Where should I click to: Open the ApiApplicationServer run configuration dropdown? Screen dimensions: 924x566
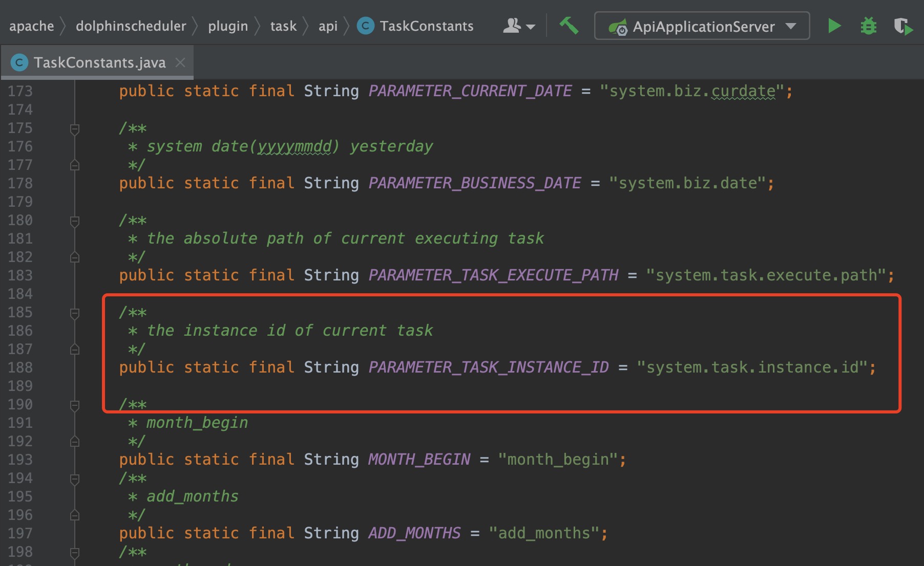(x=791, y=27)
